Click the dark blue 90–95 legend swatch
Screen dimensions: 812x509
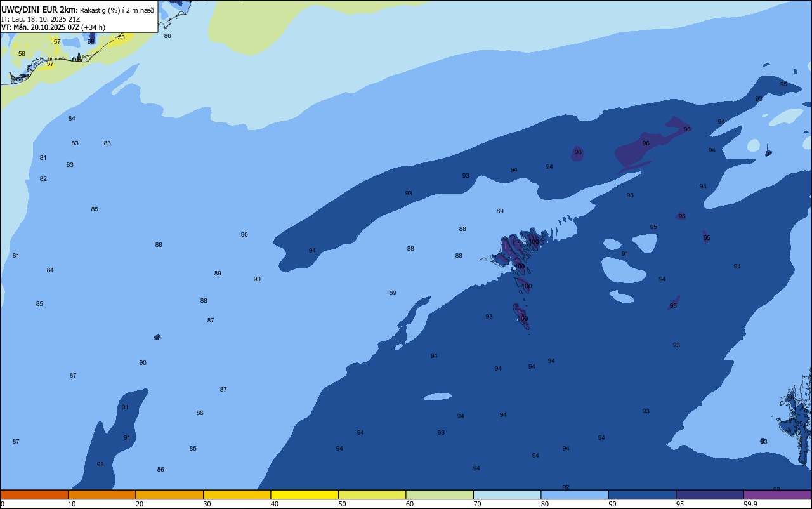click(642, 494)
